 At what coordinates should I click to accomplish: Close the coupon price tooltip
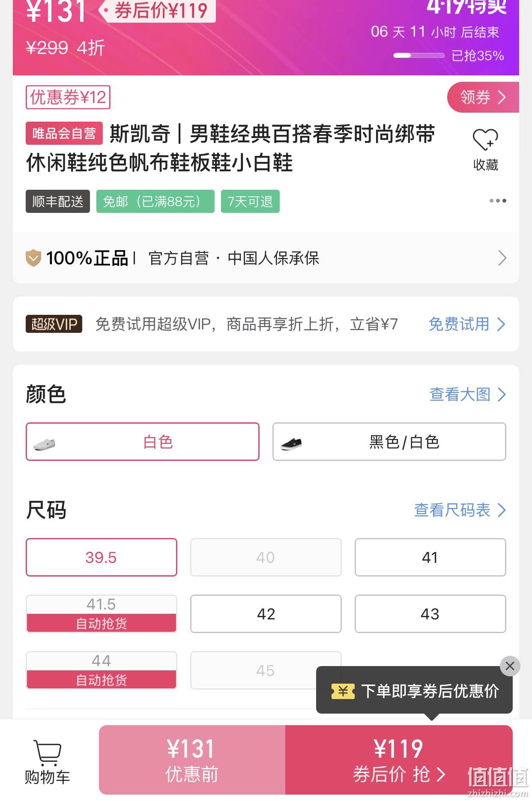click(x=510, y=666)
